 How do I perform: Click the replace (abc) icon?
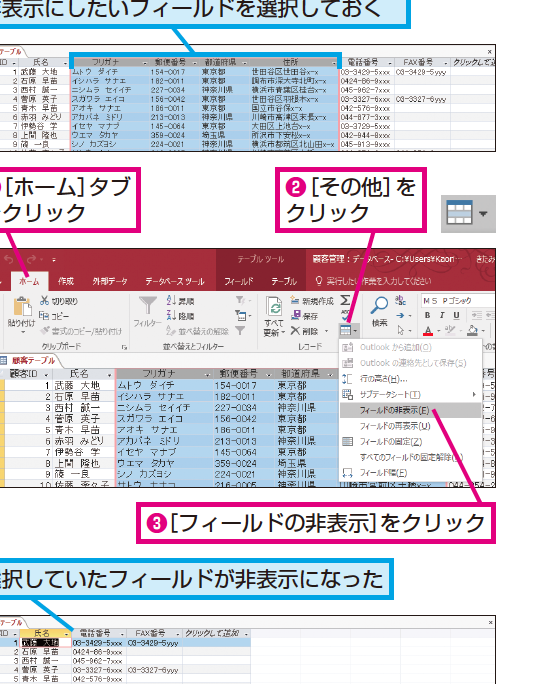coord(400,300)
